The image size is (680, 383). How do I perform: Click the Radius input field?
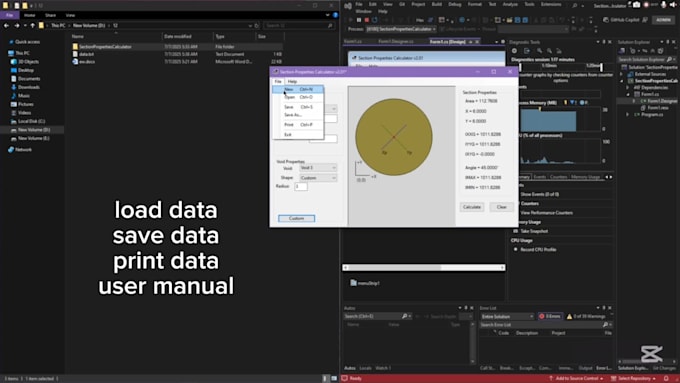pyautogui.click(x=301, y=187)
